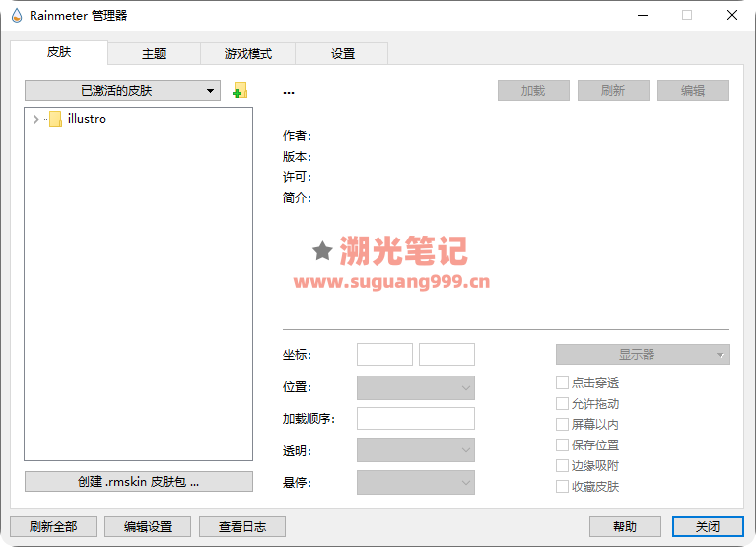Screen dimensions: 756x547
Task: Click the 关闭 button
Action: coord(708,526)
